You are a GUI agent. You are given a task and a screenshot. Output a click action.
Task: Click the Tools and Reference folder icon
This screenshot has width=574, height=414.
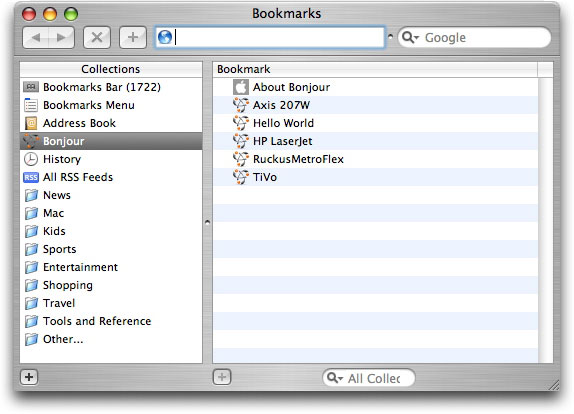point(31,321)
